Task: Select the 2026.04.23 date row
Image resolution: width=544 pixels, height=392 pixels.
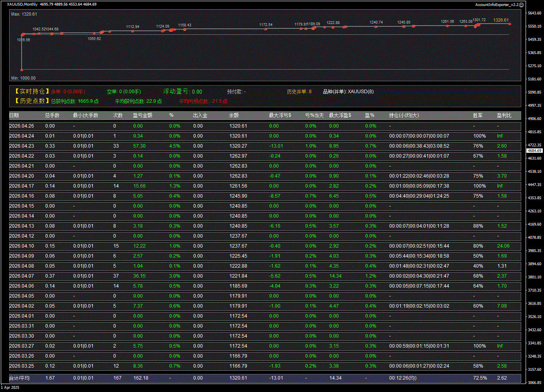Action: coord(22,146)
